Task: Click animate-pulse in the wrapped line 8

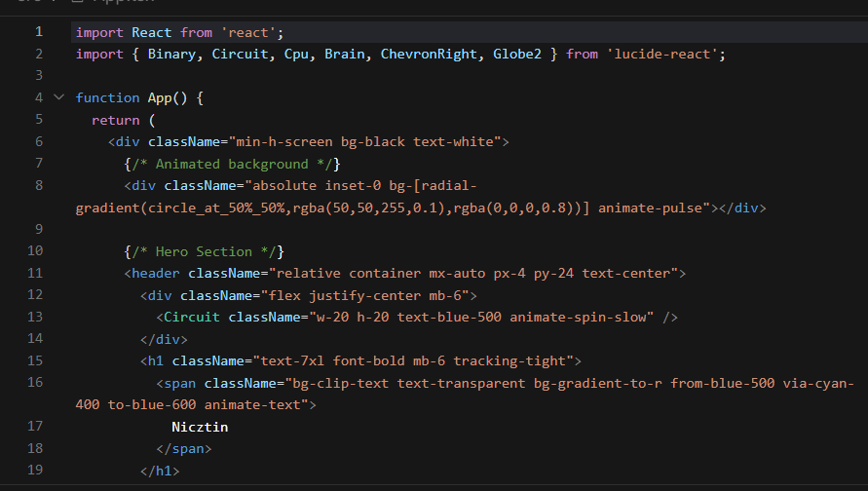Action: (x=650, y=208)
